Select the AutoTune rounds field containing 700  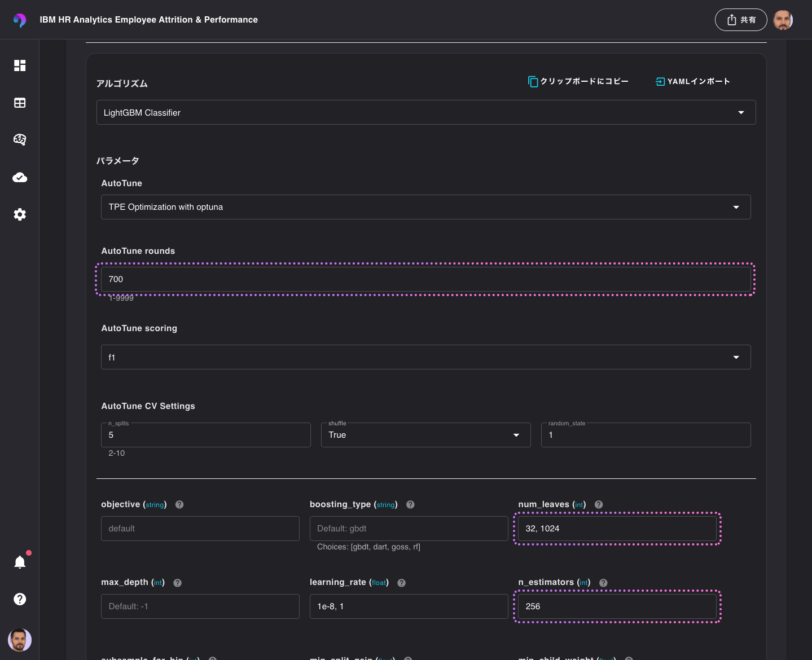(x=426, y=279)
